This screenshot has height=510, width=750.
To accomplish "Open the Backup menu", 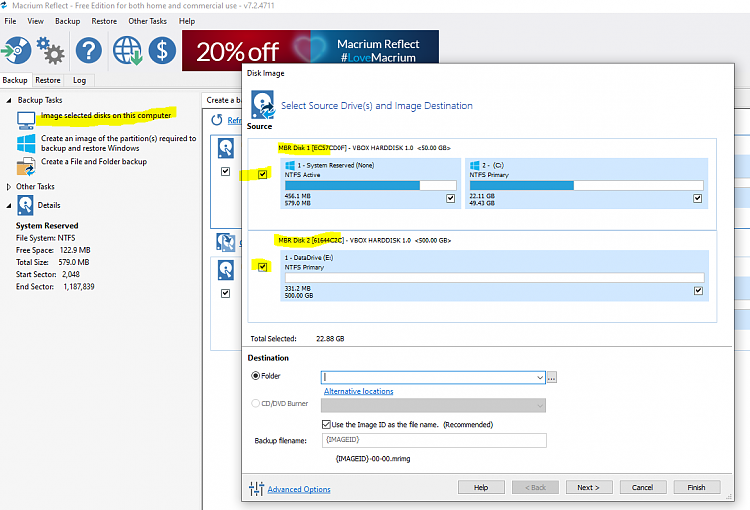I will (67, 21).
